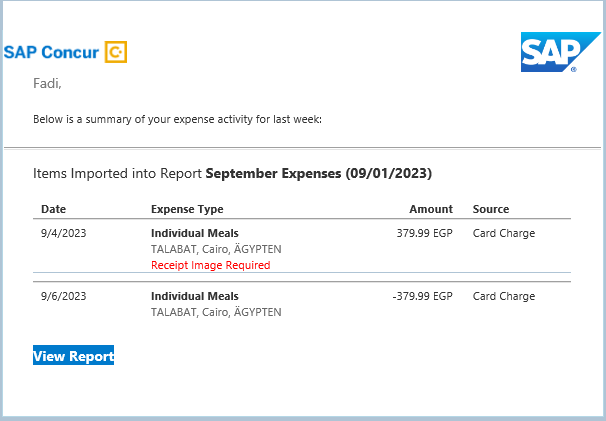Select the -379.99 EGP negative amount
The image size is (606, 421).
click(422, 296)
